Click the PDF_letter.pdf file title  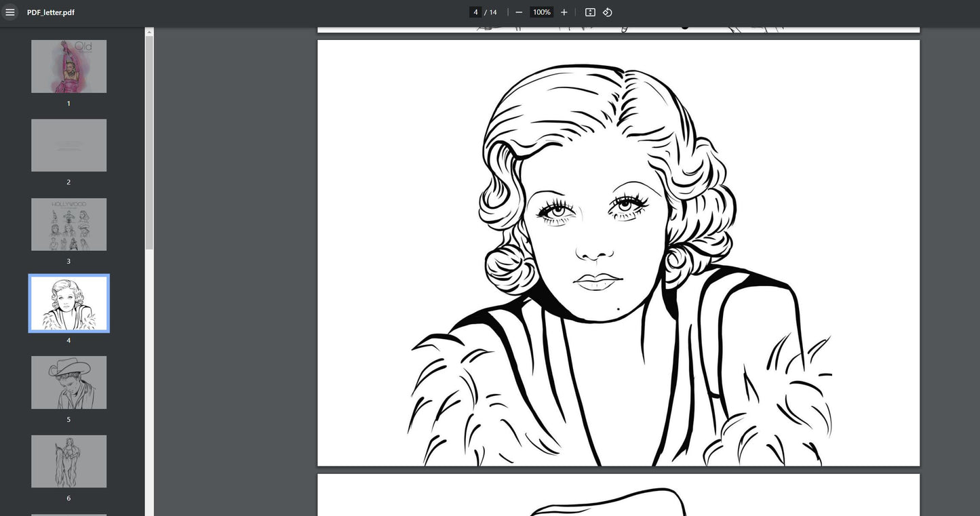[x=51, y=12]
